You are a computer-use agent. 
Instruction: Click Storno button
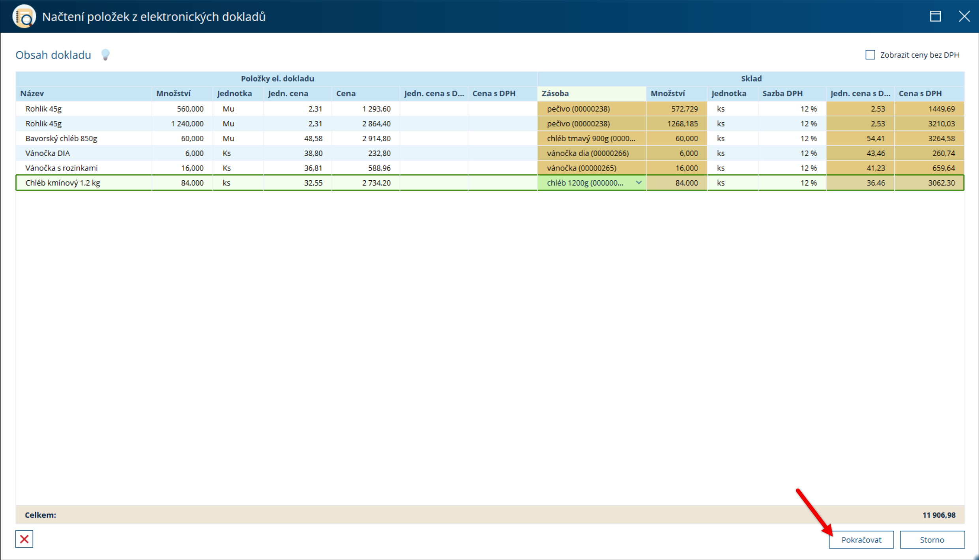coord(932,539)
